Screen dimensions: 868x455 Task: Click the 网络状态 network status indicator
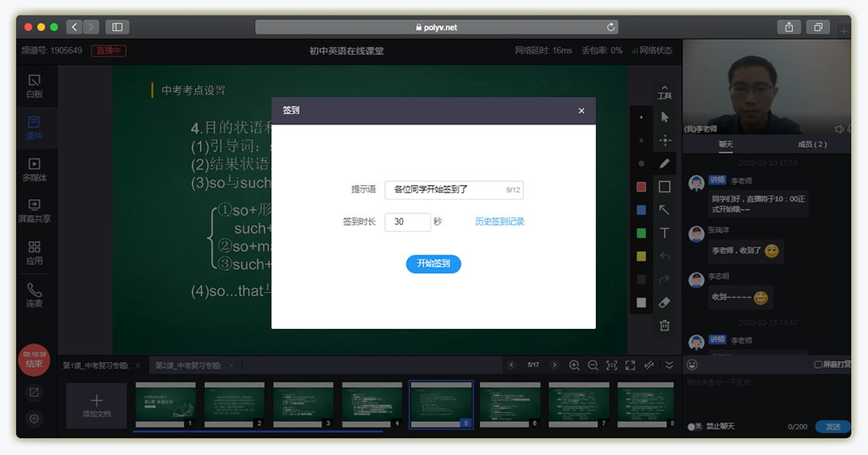(652, 50)
